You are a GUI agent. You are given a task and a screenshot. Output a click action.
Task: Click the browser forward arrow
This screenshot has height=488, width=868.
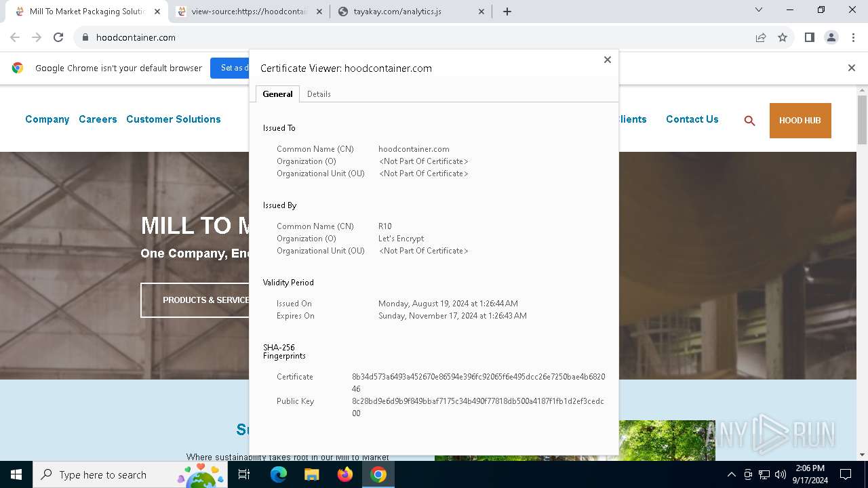[x=37, y=37]
